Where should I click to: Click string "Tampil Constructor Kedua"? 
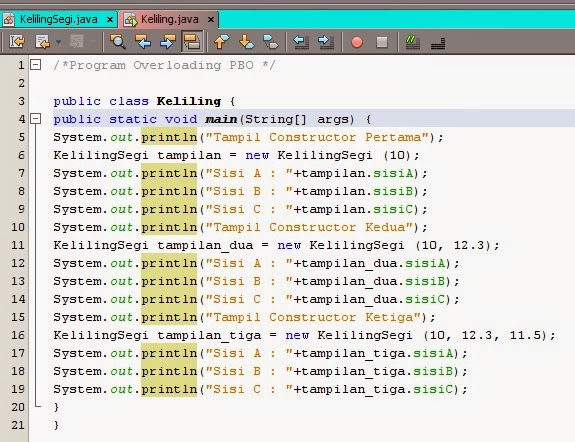click(309, 227)
